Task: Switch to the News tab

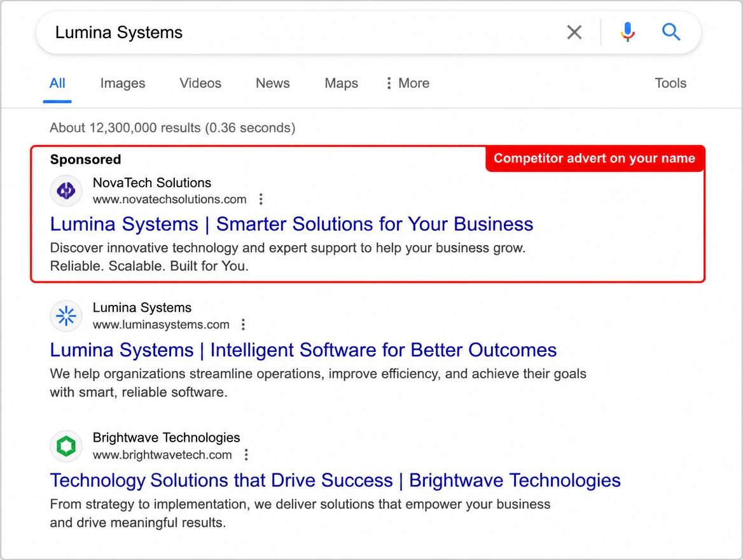Action: 273,83
